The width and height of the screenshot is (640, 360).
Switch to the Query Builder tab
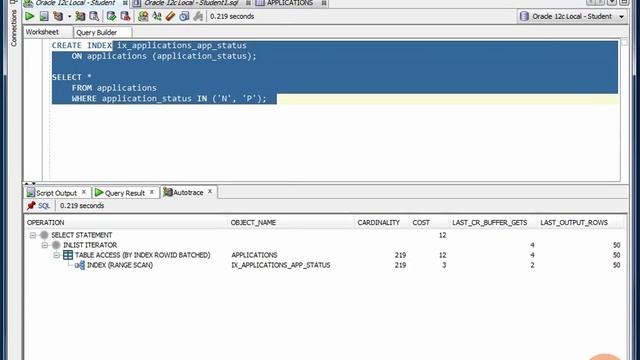(97, 32)
